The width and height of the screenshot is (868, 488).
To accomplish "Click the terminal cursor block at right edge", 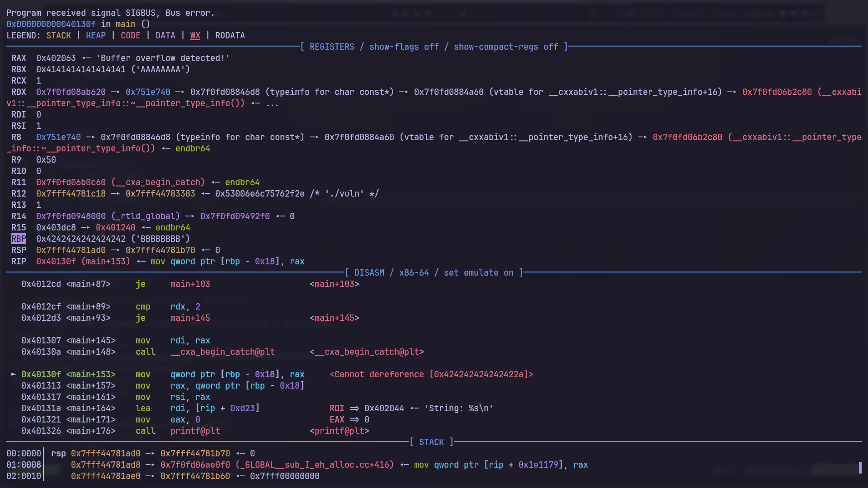I will [860, 468].
